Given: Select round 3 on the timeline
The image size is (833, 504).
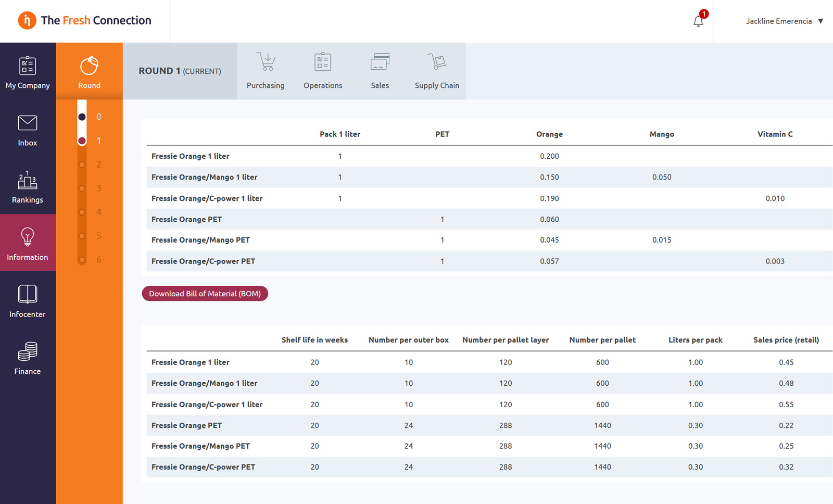Looking at the screenshot, I should 82,188.
